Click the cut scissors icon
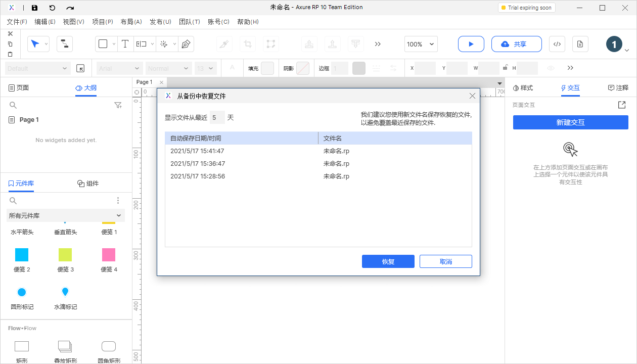Screen dimensions: 637x364 click(x=10, y=33)
